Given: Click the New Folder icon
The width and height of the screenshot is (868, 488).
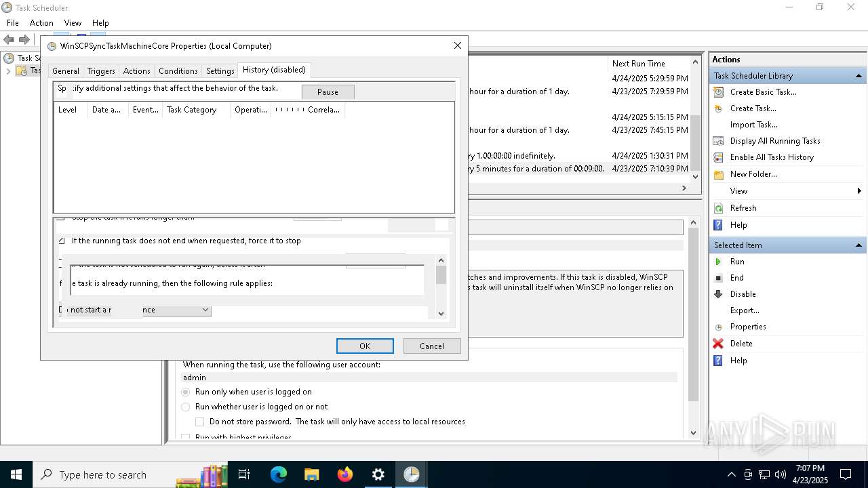Looking at the screenshot, I should [x=718, y=174].
